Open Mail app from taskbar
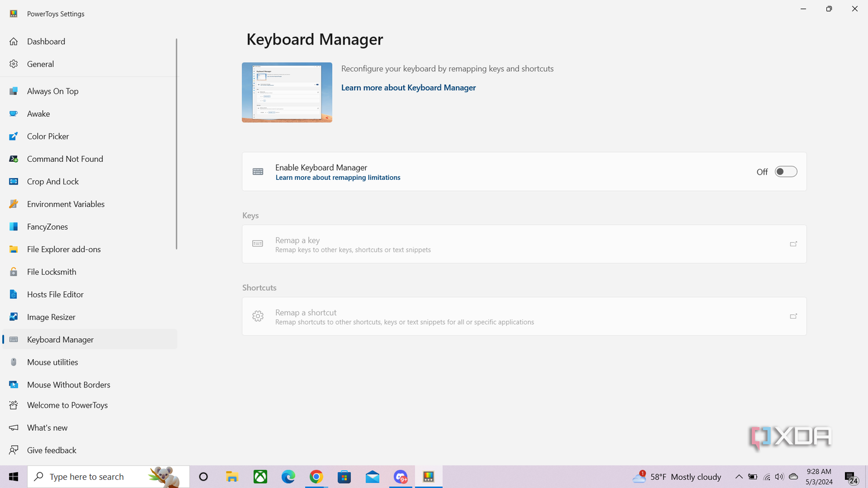 (373, 477)
